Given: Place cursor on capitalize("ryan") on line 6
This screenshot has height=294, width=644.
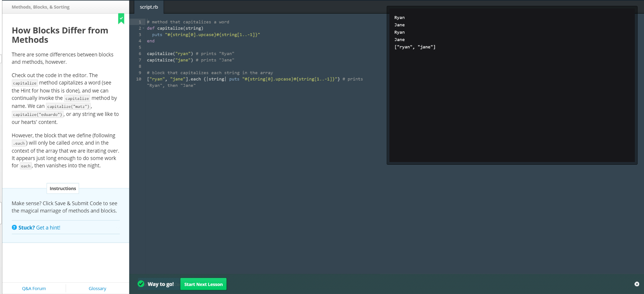Looking at the screenshot, I should click(170, 54).
